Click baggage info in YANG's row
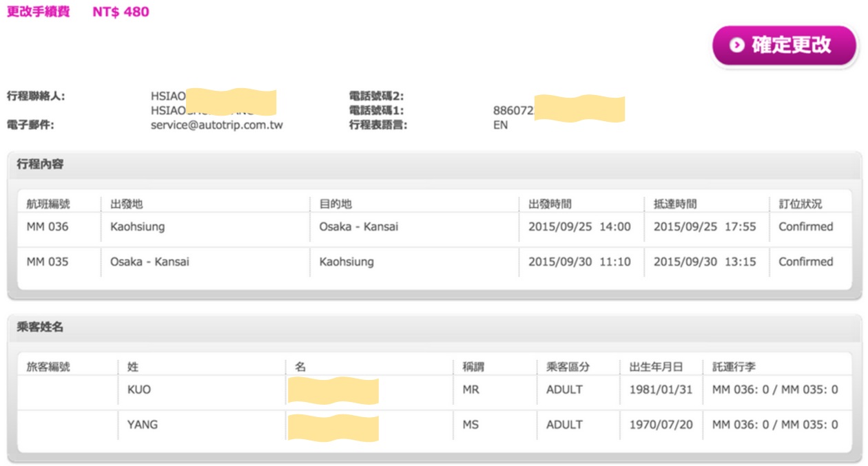 coord(775,425)
